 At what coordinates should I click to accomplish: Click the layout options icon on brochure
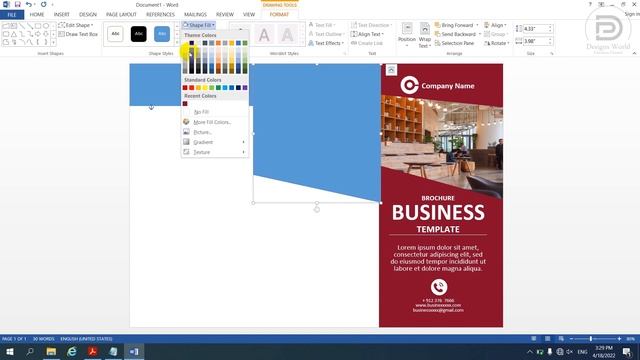(x=391, y=70)
